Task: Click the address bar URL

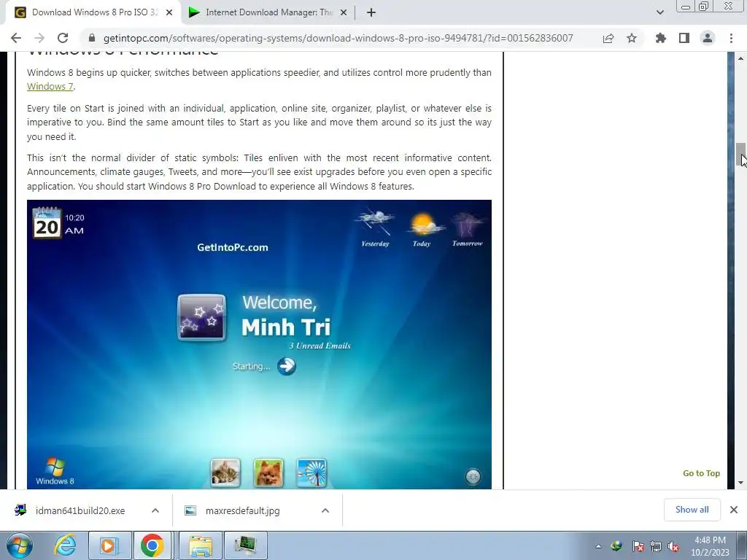Action: 338,38
